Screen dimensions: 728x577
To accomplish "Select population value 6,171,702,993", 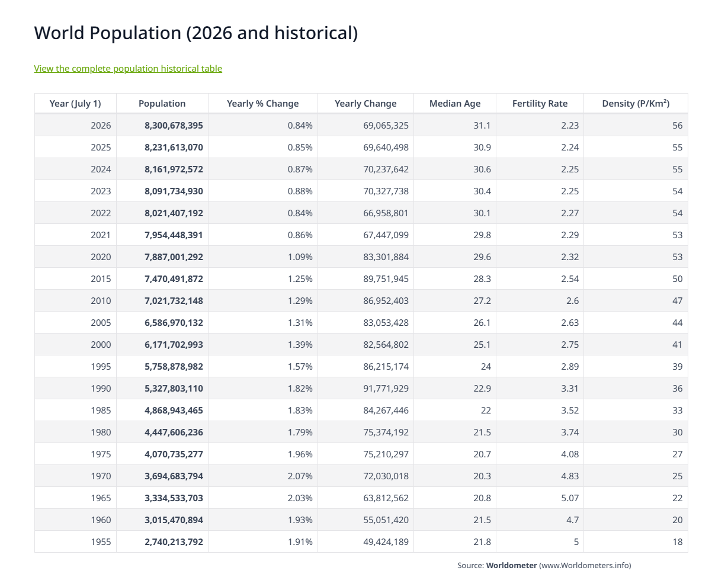I will [x=174, y=344].
